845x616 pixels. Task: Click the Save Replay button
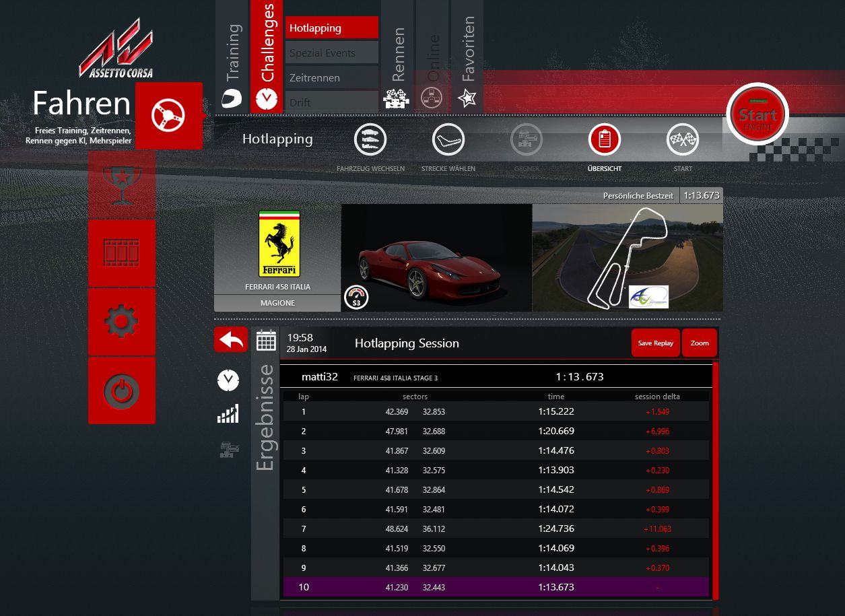tap(656, 343)
